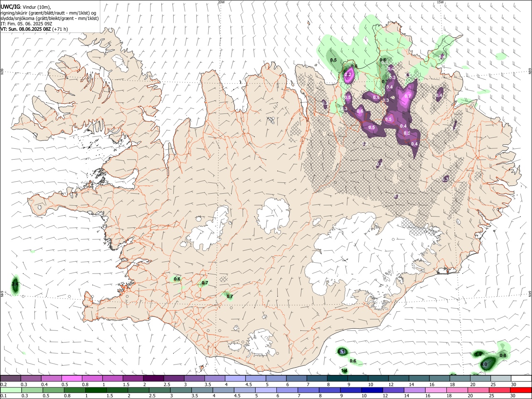Select the upper legend swatch labeled 0.4
This screenshot has height=399, width=532.
pyautogui.click(x=51, y=378)
